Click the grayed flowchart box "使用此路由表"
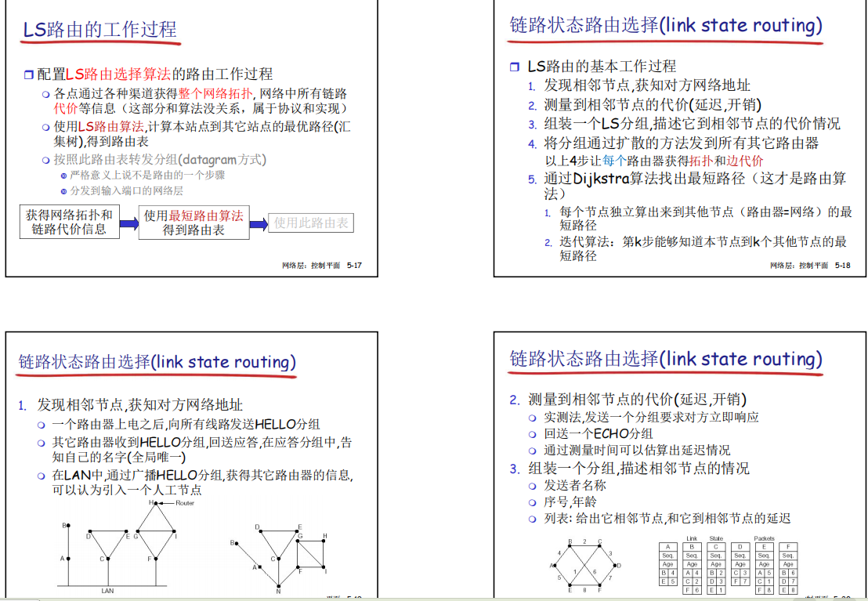Viewport: 868px width, 601px height. [311, 223]
